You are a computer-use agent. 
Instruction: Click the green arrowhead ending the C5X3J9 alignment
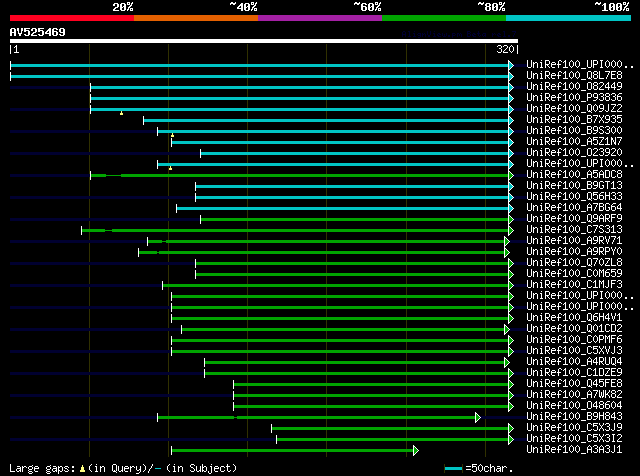[511, 429]
